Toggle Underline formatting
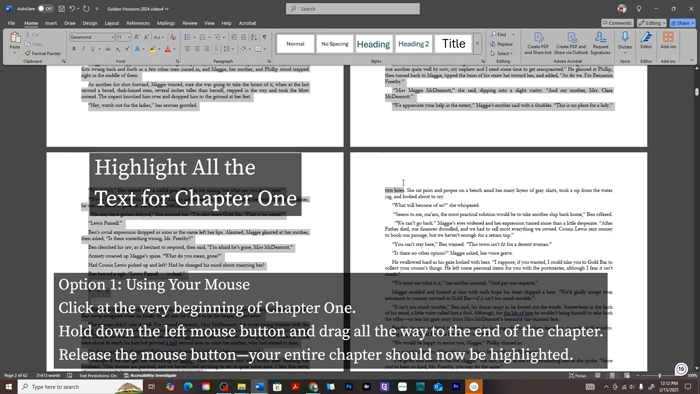Image resolution: width=700 pixels, height=394 pixels. coord(92,49)
